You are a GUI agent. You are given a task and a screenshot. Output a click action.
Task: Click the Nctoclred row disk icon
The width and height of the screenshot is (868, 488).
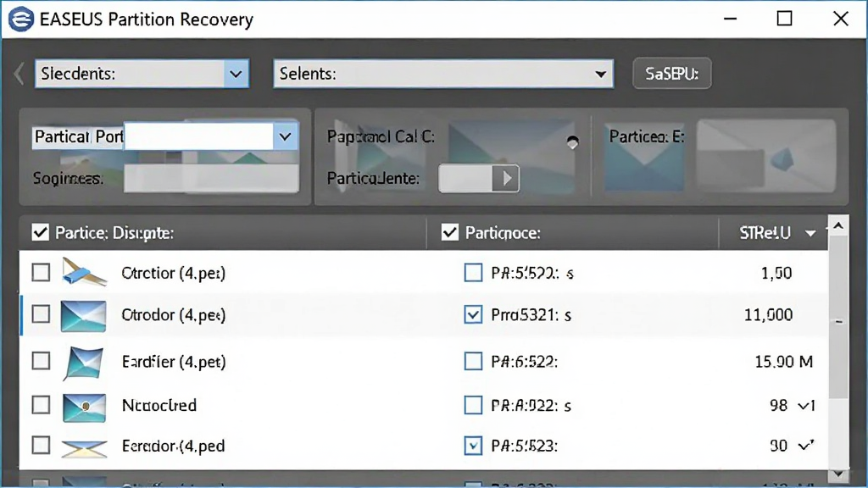coord(84,408)
